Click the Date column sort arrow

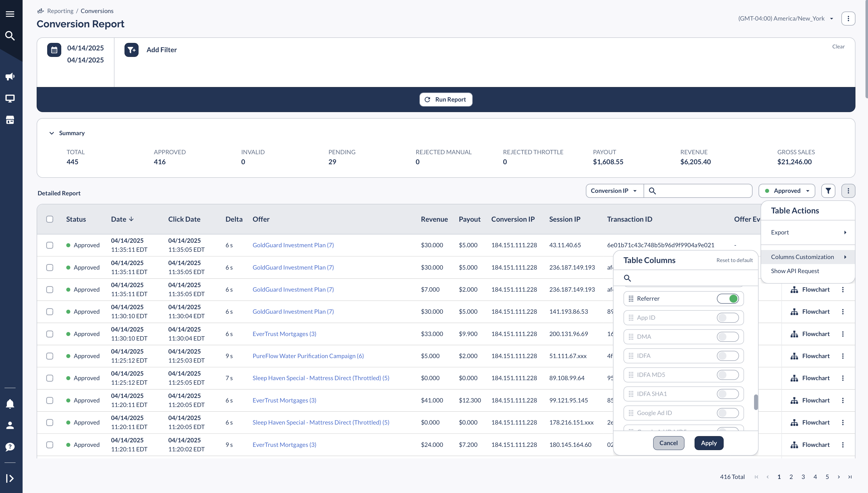point(132,219)
